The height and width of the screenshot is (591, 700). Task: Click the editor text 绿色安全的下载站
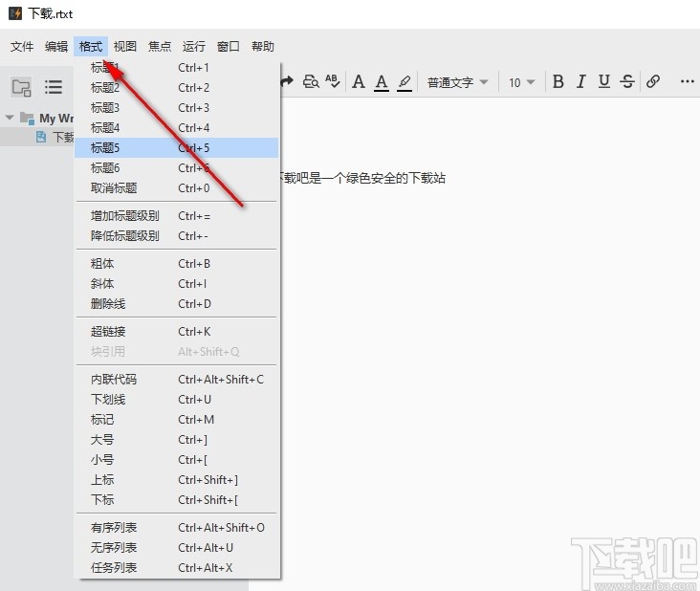tap(396, 178)
